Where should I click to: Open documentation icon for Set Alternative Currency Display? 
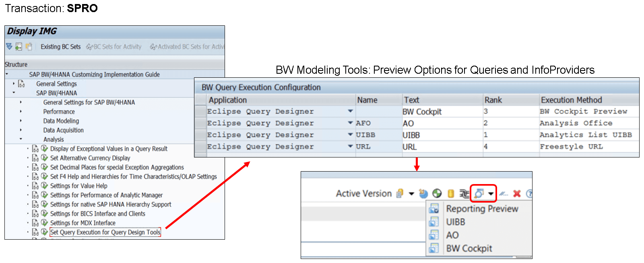pyautogui.click(x=35, y=158)
